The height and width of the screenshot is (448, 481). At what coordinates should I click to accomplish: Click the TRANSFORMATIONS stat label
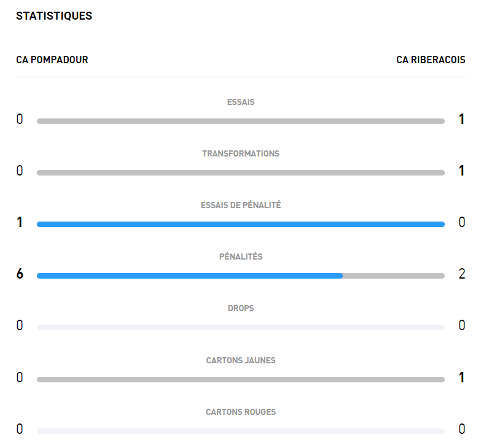(241, 153)
